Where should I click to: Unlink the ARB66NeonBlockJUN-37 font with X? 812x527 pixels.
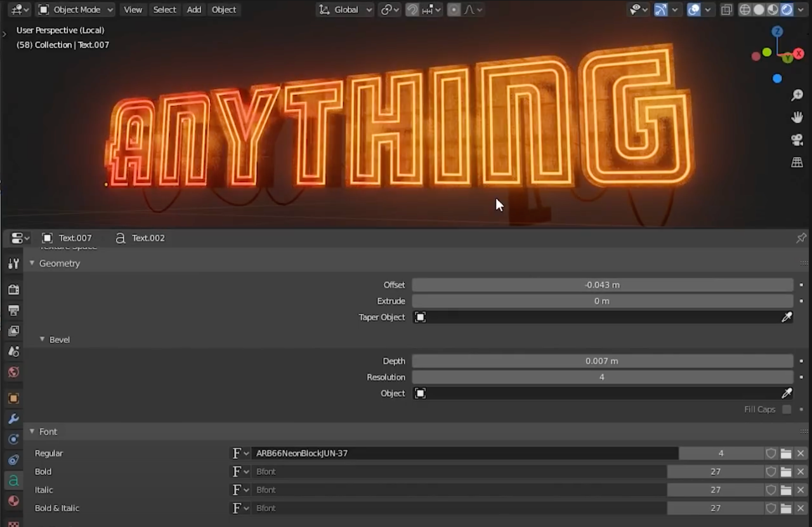[801, 453]
